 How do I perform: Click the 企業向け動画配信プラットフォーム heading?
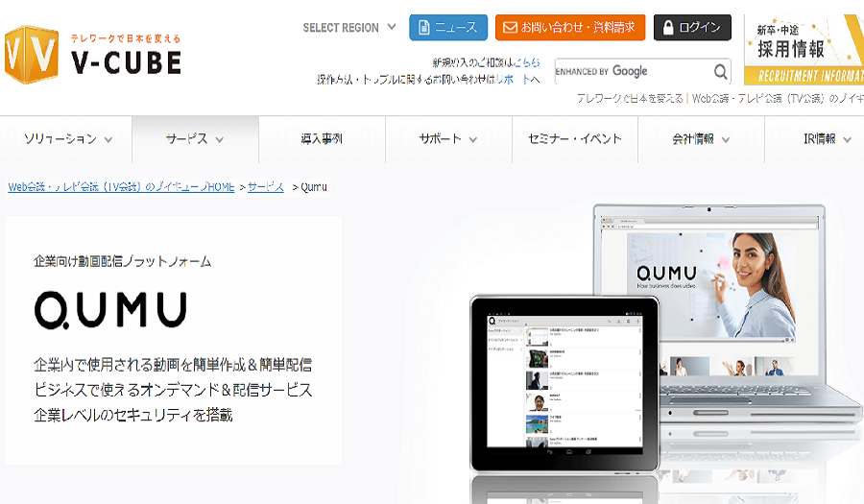(x=122, y=261)
